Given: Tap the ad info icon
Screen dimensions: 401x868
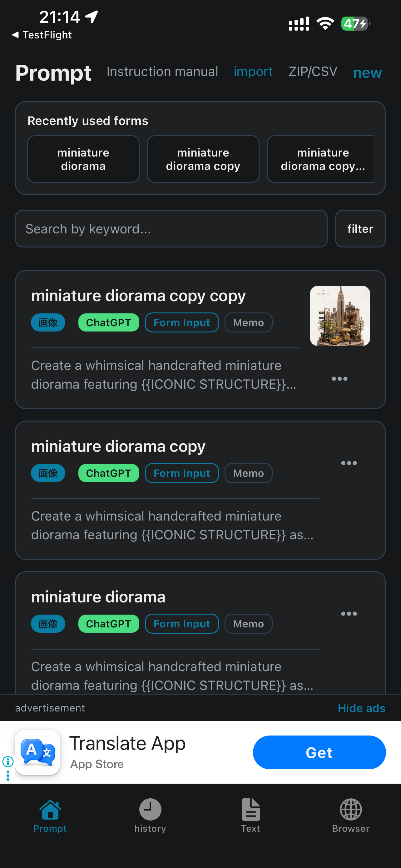Looking at the screenshot, I should (x=8, y=761).
